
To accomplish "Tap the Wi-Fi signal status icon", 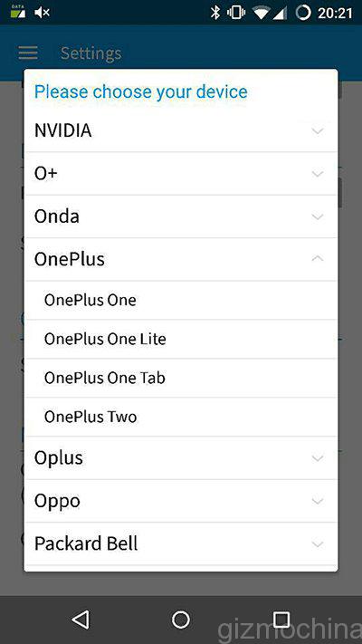I will point(261,13).
